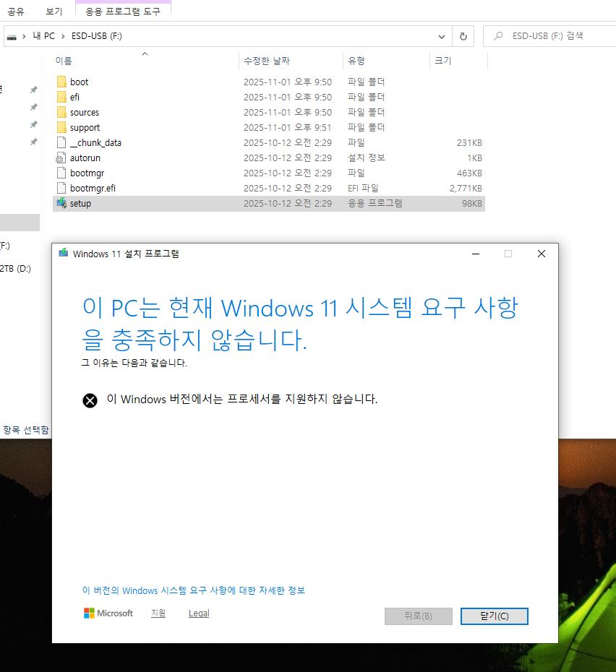The image size is (616, 672).
Task: Open the 공유 ribbon tab
Action: point(16,12)
